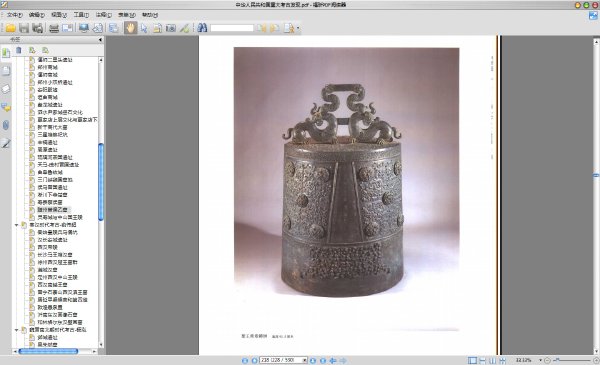Viewport: 600px width, 365px height.
Task: Open the page number dropdown
Action: [305, 360]
